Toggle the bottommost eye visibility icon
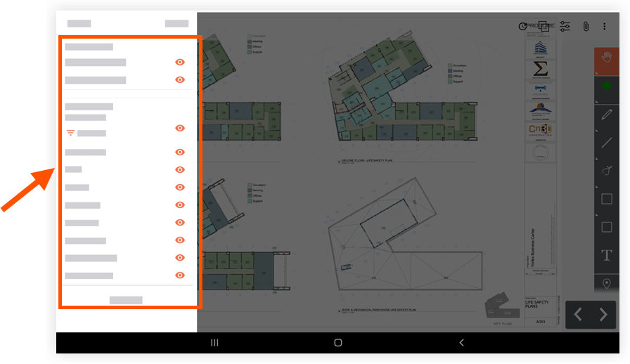Viewport: 630px width, 364px height. point(180,275)
